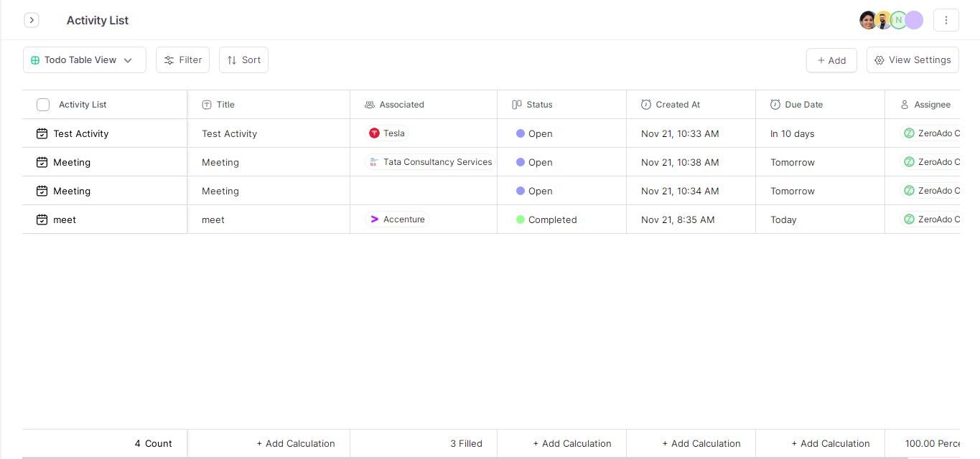Click the green table-grid icon in Todo Table View
Screen dimensions: 980x459
35,60
